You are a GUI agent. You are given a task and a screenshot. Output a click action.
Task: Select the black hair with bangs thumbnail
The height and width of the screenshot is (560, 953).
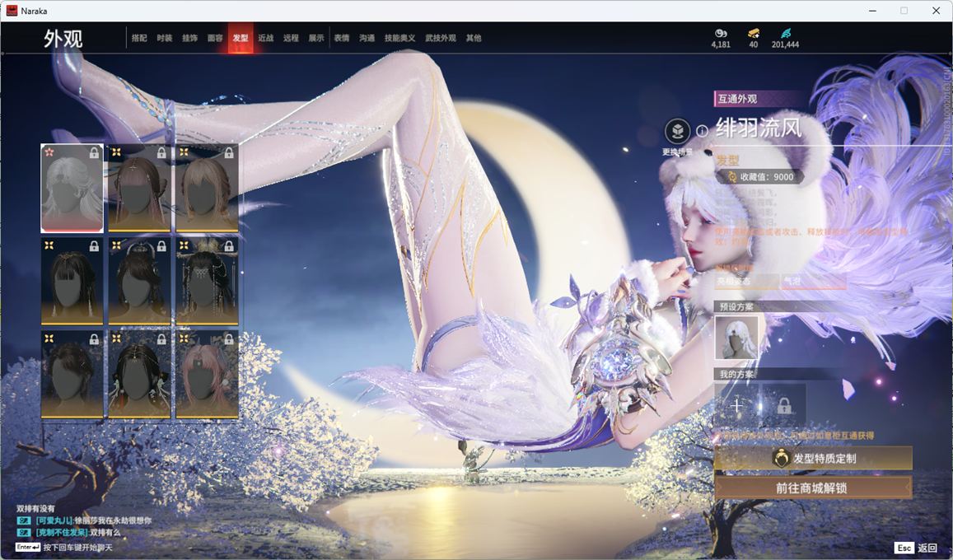pyautogui.click(x=72, y=281)
